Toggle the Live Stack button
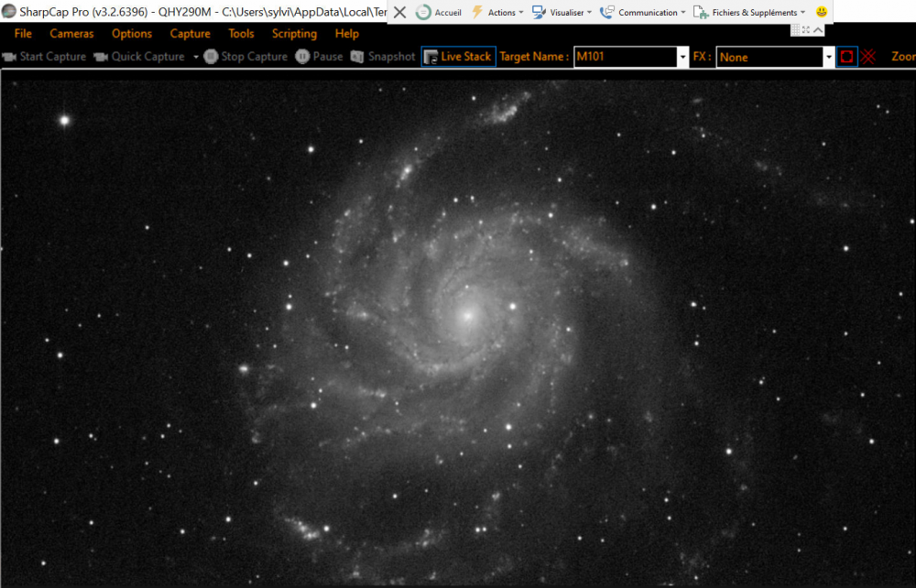Image resolution: width=916 pixels, height=588 pixels. point(459,57)
